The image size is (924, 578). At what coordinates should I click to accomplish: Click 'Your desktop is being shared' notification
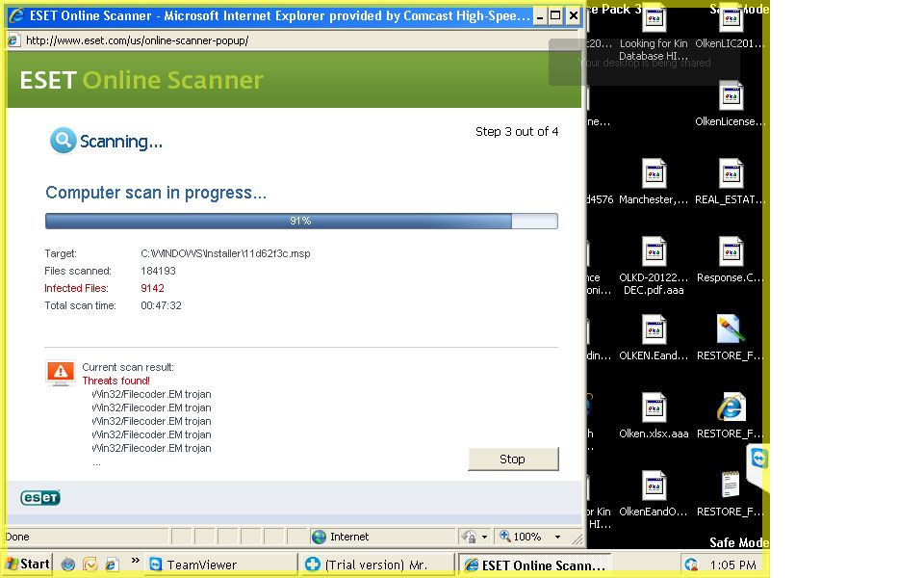coord(644,63)
